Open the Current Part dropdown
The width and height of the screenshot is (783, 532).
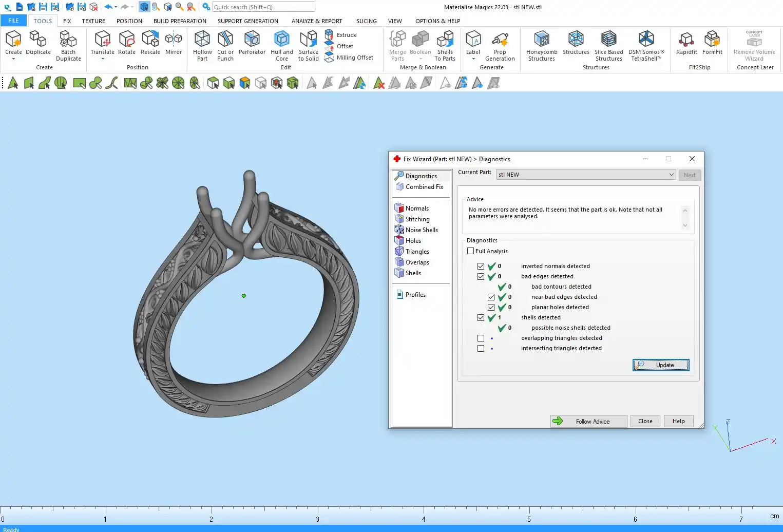[671, 175]
